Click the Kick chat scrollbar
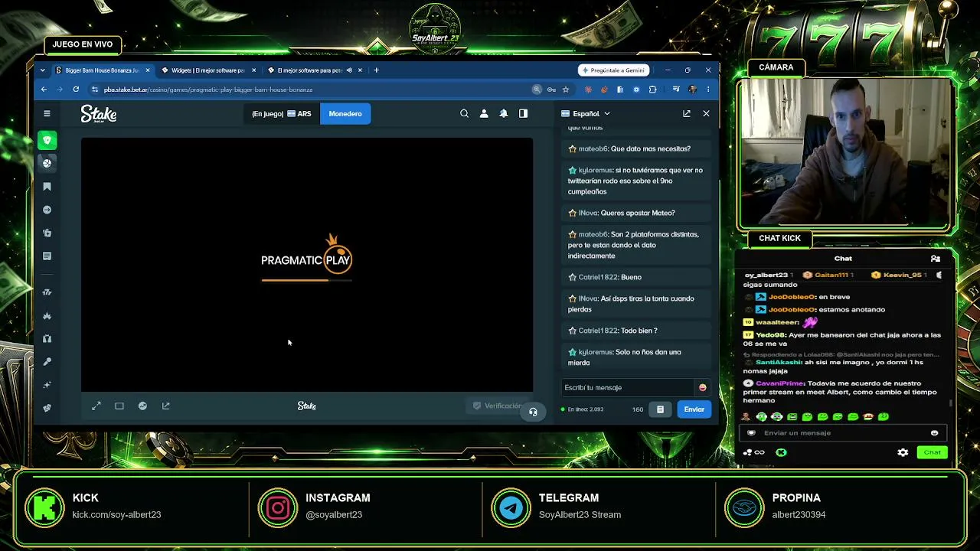This screenshot has height=551, width=980. point(952,402)
